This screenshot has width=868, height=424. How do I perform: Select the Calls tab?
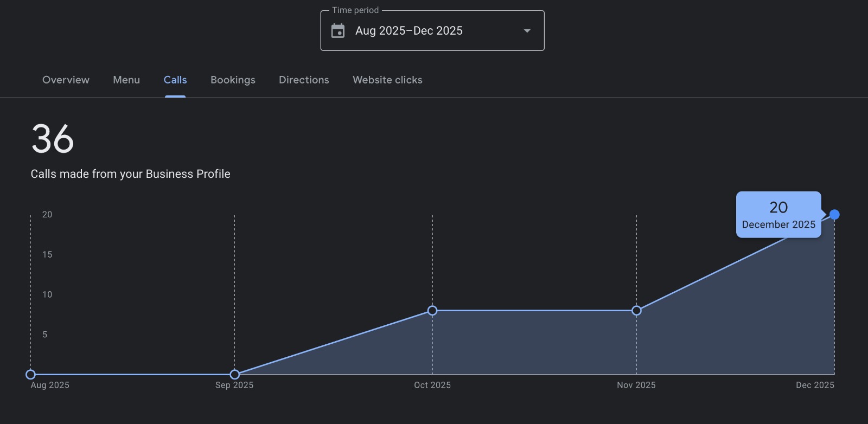[175, 80]
